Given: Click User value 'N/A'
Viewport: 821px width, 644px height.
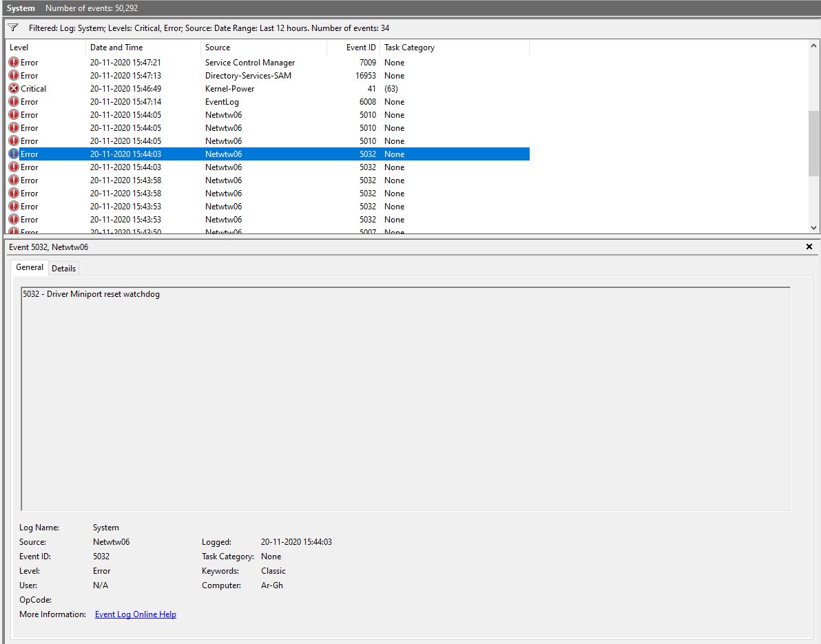Looking at the screenshot, I should (x=101, y=585).
